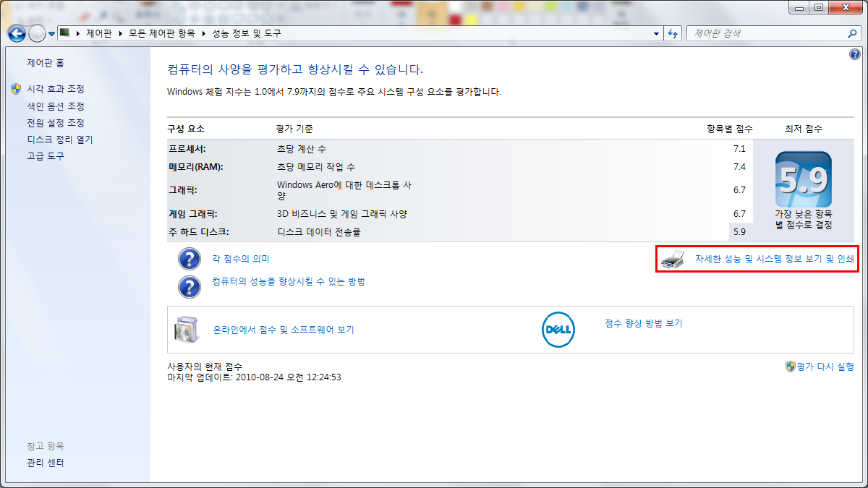Open 제어판 홈 link
868x488 pixels.
[x=46, y=64]
